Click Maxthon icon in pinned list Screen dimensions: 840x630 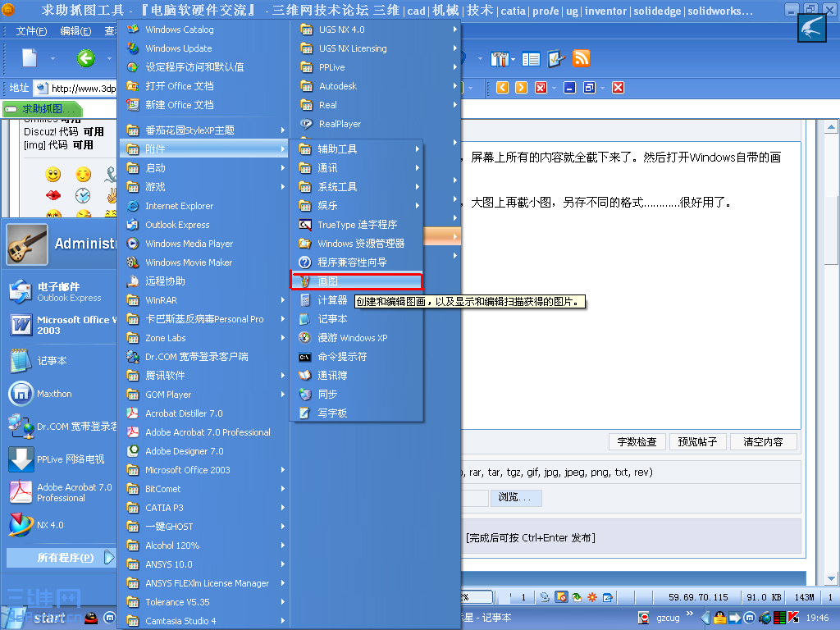coord(21,394)
